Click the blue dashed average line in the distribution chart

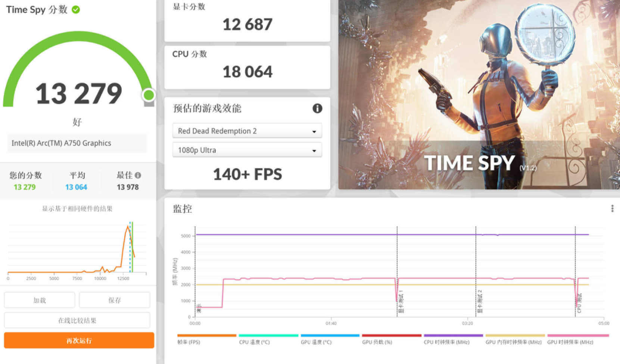[x=130, y=247]
